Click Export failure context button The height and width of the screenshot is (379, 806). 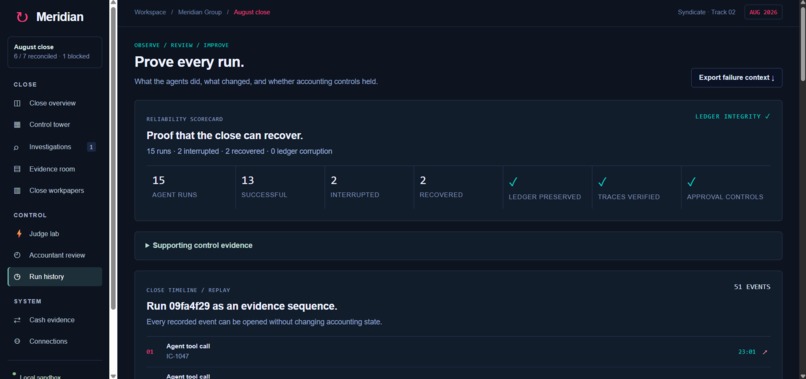coord(737,78)
